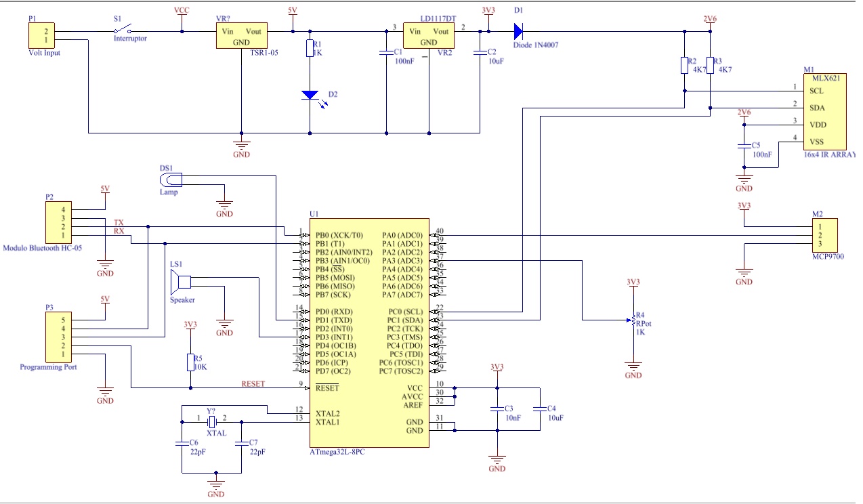Select the Modulo Bluetooth HC-05 header P2
The image size is (863, 504).
(59, 222)
